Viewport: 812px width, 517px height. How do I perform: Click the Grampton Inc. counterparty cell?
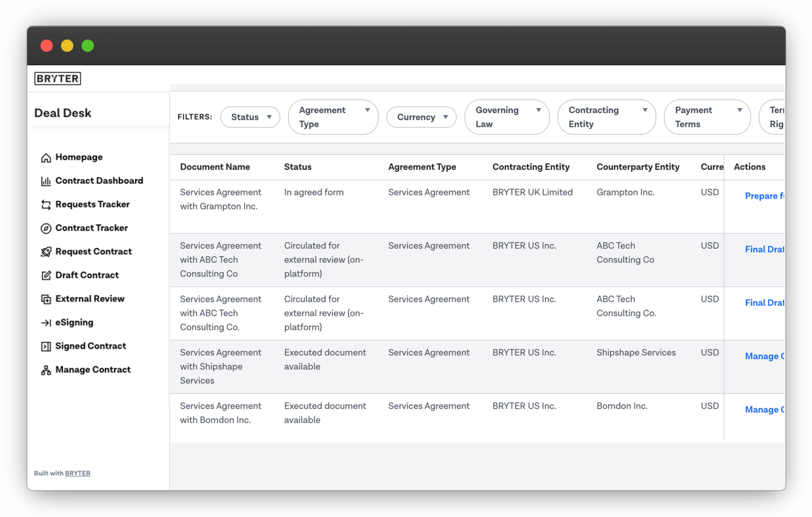tap(625, 192)
